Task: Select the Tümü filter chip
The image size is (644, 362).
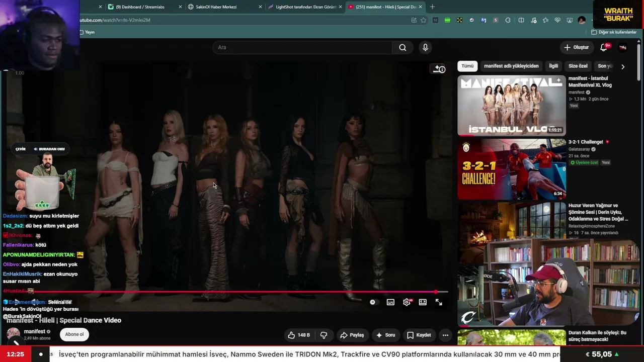Action: [467, 66]
